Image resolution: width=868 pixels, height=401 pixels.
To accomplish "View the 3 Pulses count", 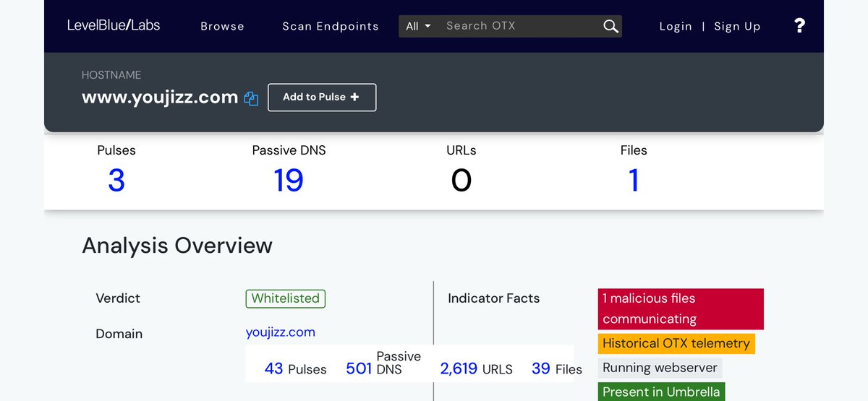I will click(116, 180).
